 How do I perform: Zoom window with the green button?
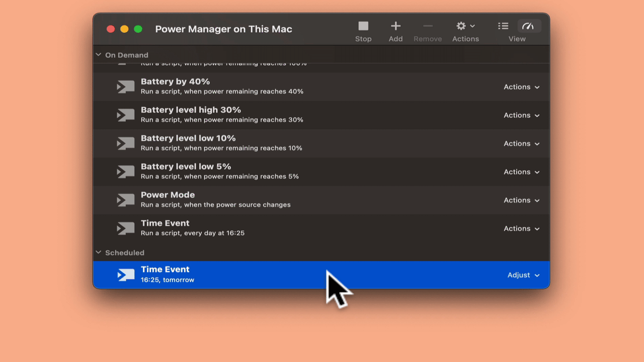point(138,29)
